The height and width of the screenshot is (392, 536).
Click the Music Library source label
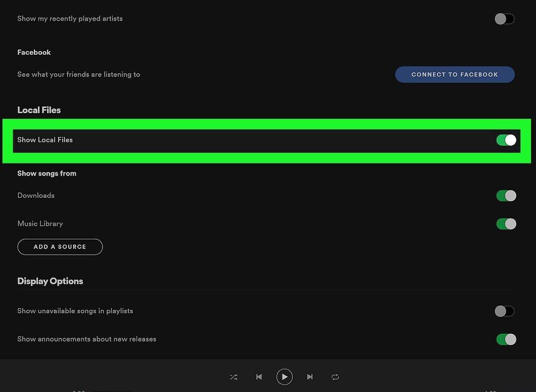(x=40, y=224)
